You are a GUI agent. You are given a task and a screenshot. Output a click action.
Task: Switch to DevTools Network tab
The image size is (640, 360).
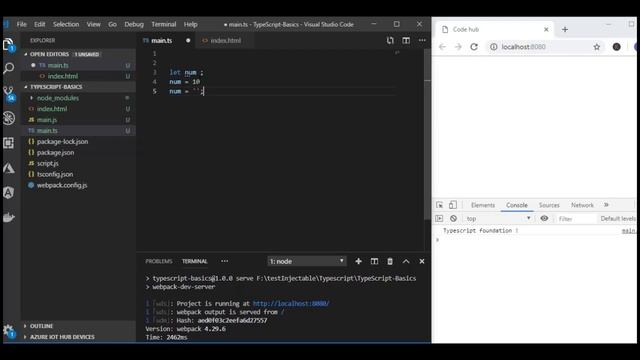point(582,205)
